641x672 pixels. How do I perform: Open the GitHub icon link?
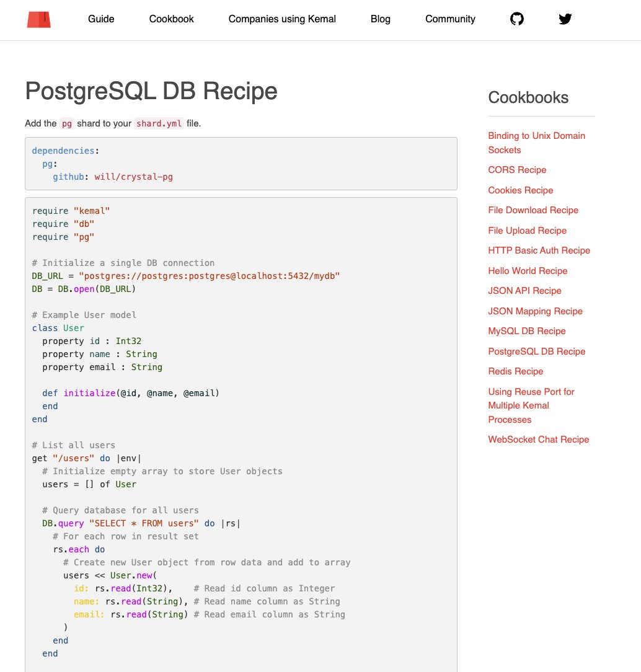[x=517, y=19]
